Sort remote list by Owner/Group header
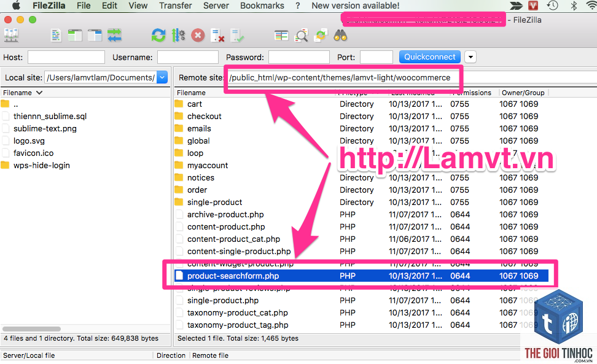The width and height of the screenshot is (597, 364). pyautogui.click(x=523, y=93)
